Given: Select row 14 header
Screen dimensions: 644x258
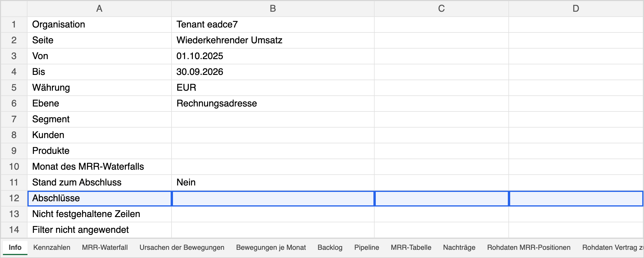Looking at the screenshot, I should coord(14,230).
